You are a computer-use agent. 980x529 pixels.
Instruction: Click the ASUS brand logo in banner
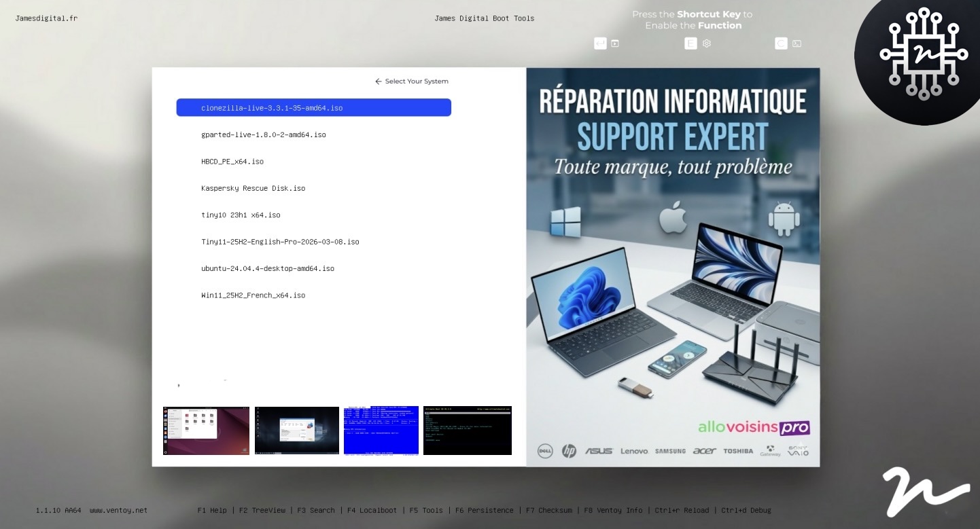[x=599, y=451]
